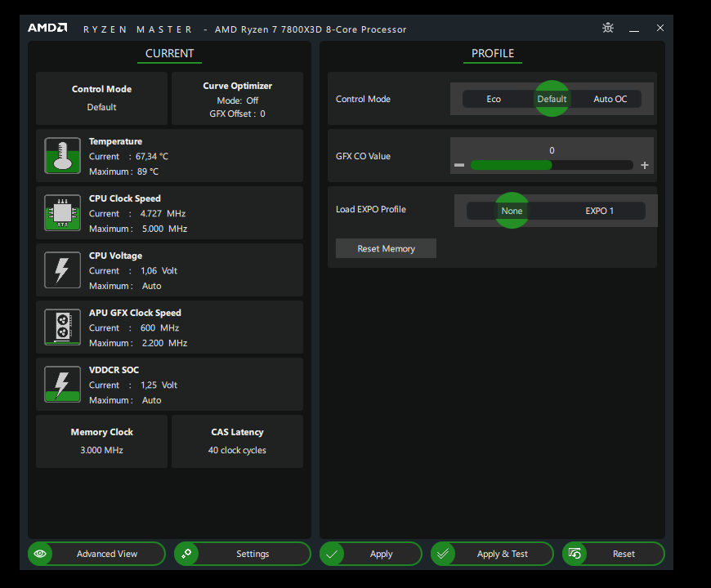Click the maximum temperature 89 °C value
The height and width of the screenshot is (588, 711).
148,171
